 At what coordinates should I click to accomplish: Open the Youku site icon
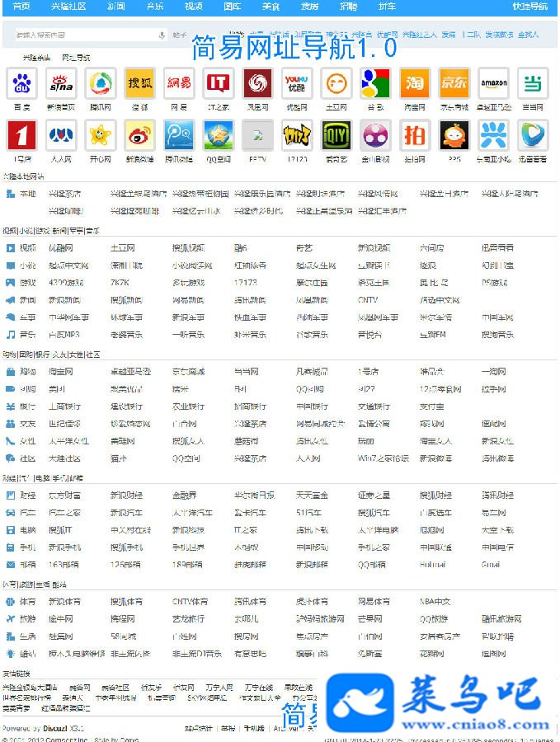tap(297, 83)
